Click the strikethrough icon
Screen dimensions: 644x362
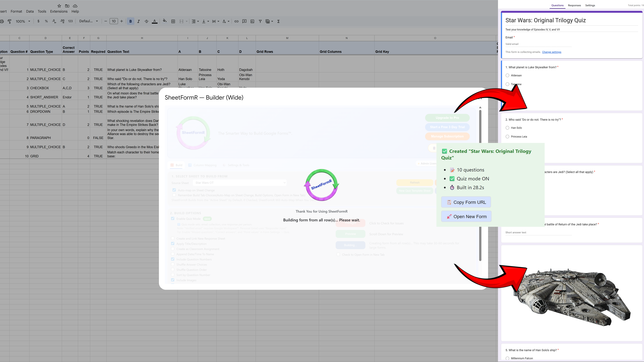pyautogui.click(x=147, y=21)
